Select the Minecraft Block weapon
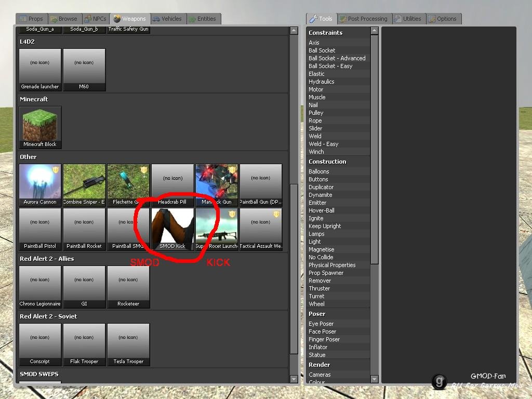 [40, 127]
